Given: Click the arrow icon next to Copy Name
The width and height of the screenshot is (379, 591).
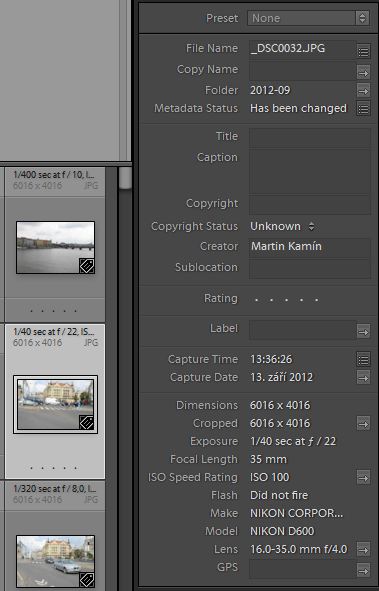Looking at the screenshot, I should 363,72.
